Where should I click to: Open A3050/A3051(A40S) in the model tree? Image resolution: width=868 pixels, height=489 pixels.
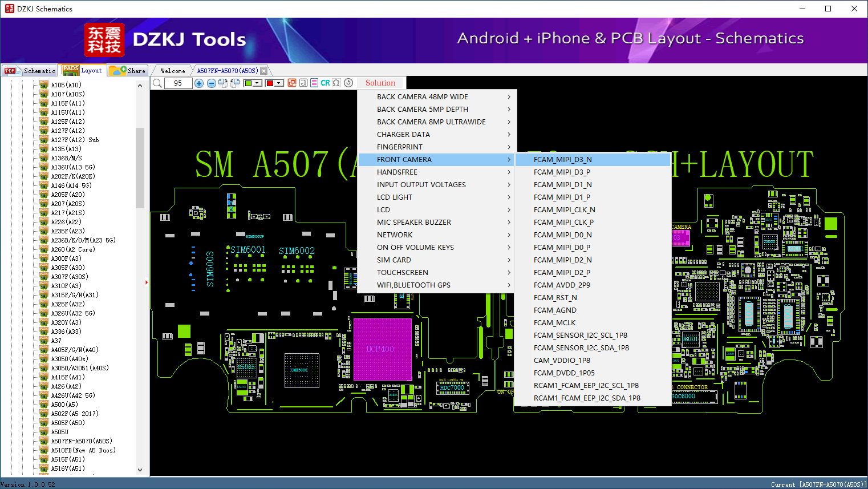(x=80, y=368)
